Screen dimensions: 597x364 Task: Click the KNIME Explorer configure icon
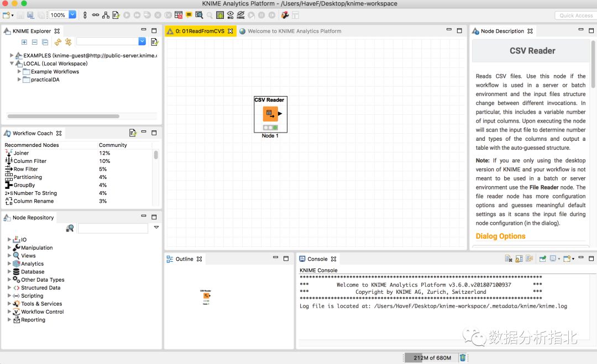coord(154,42)
